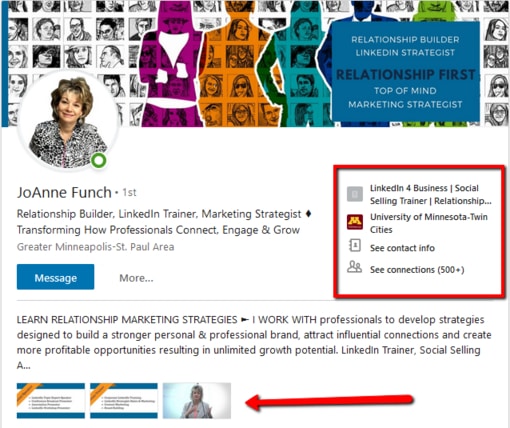Click the contact info card icon

point(355,245)
